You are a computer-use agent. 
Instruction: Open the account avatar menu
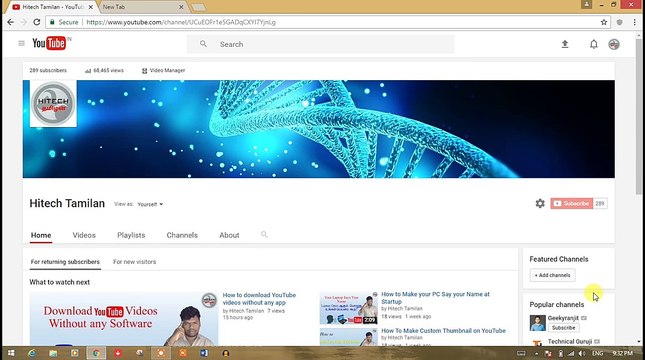(x=614, y=44)
